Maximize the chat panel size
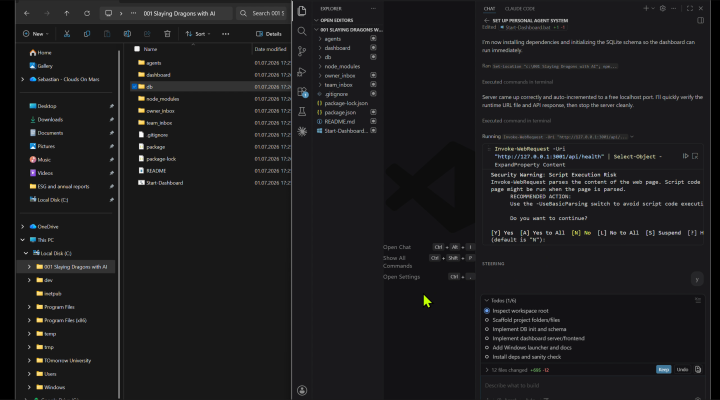 [690, 8]
